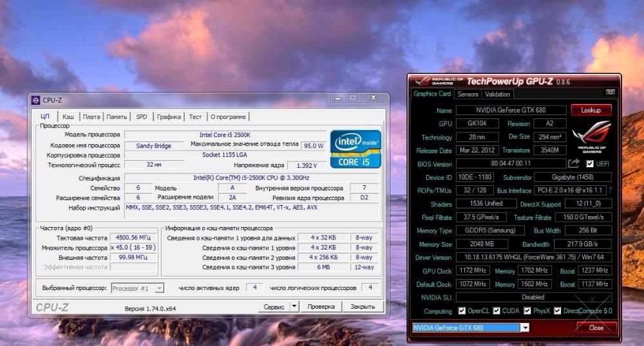Click the Intel Core i5 2500K model field
Viewport: 644px width, 346px height.
[225, 135]
